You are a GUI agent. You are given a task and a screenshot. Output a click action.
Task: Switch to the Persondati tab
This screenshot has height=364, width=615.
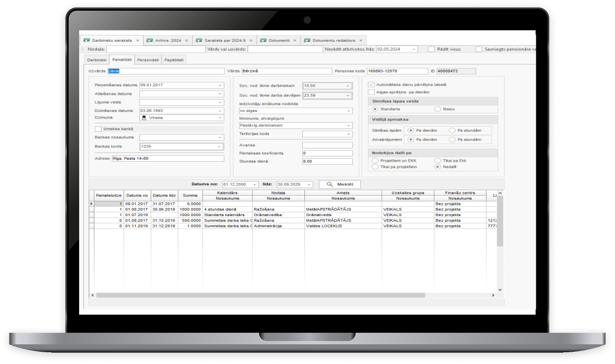tap(148, 60)
